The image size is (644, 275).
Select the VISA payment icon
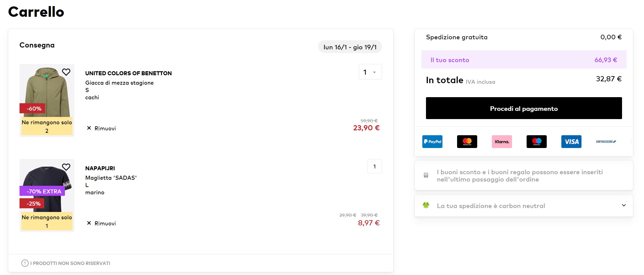pos(571,142)
